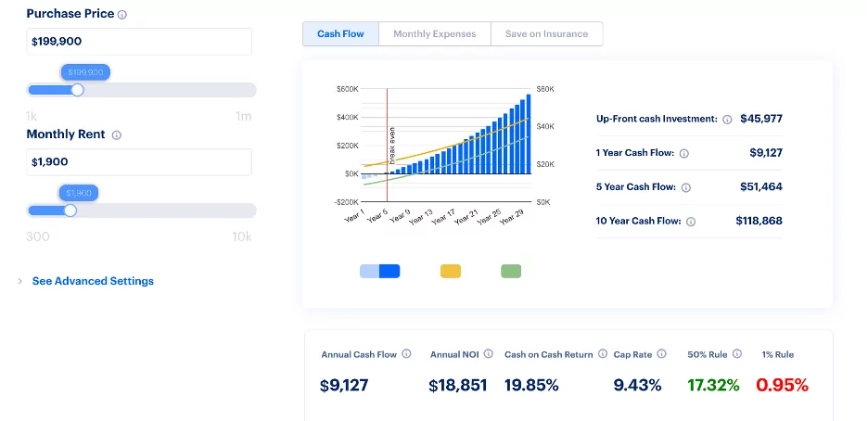868x421 pixels.
Task: Click the red 0.95% value
Action: [x=782, y=386]
